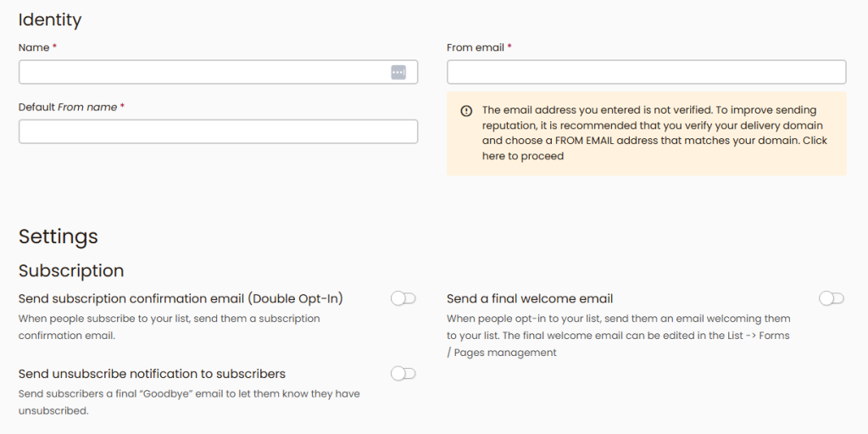Select the Default From name input field
Image resolution: width=868 pixels, height=434 pixels.
[x=218, y=132]
